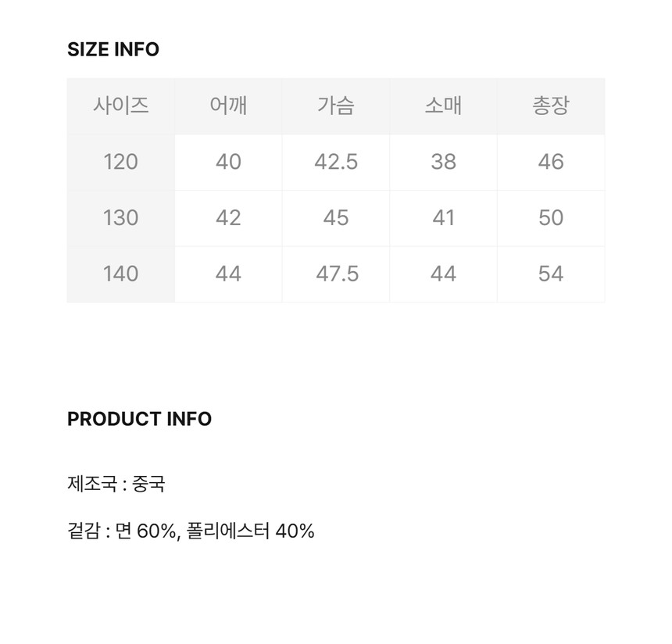672x644 pixels.
Task: Click the 54 total length cell
Action: pos(551,274)
